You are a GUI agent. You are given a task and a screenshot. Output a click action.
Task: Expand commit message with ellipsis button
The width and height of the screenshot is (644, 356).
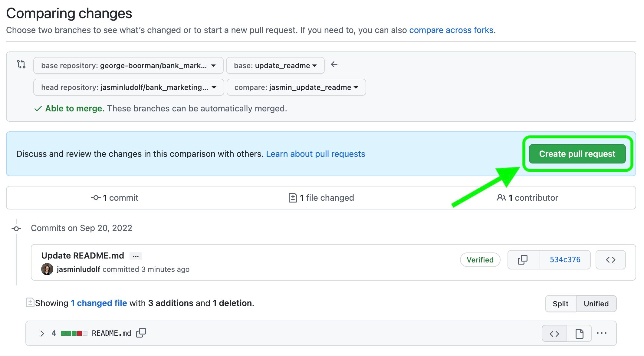coord(136,256)
